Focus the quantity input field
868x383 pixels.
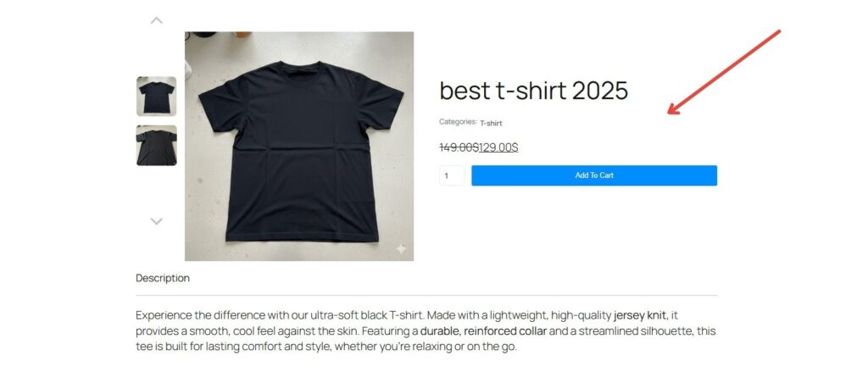click(x=452, y=175)
